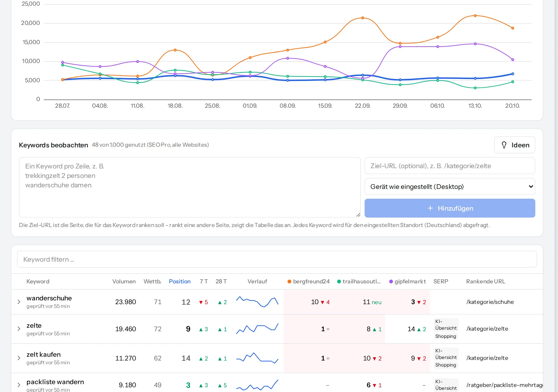Viewport: 558px width, 392px height.
Task: Sort table by Keyword column header
Action: coord(38,281)
